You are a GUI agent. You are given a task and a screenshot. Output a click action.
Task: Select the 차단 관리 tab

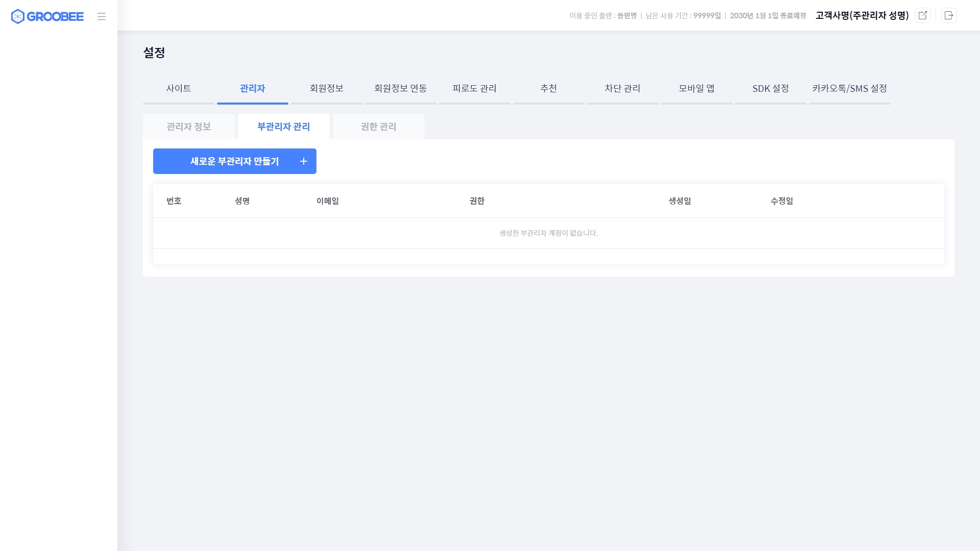click(x=623, y=89)
